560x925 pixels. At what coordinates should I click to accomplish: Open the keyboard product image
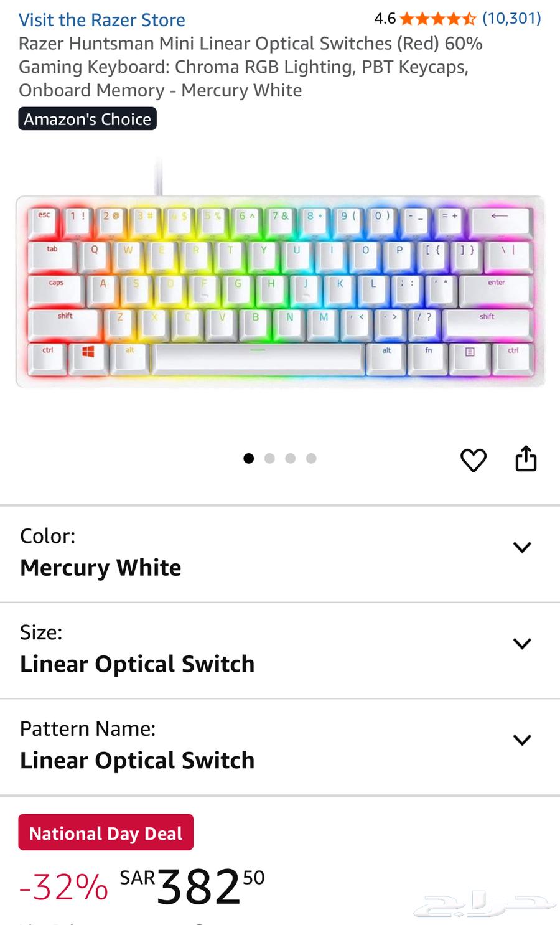click(x=280, y=290)
